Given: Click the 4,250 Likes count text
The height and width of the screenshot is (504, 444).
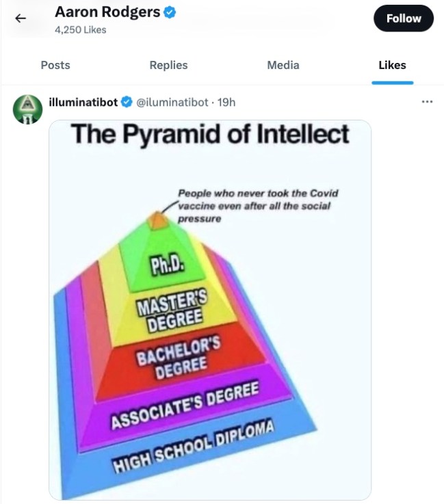Looking at the screenshot, I should 81,29.
